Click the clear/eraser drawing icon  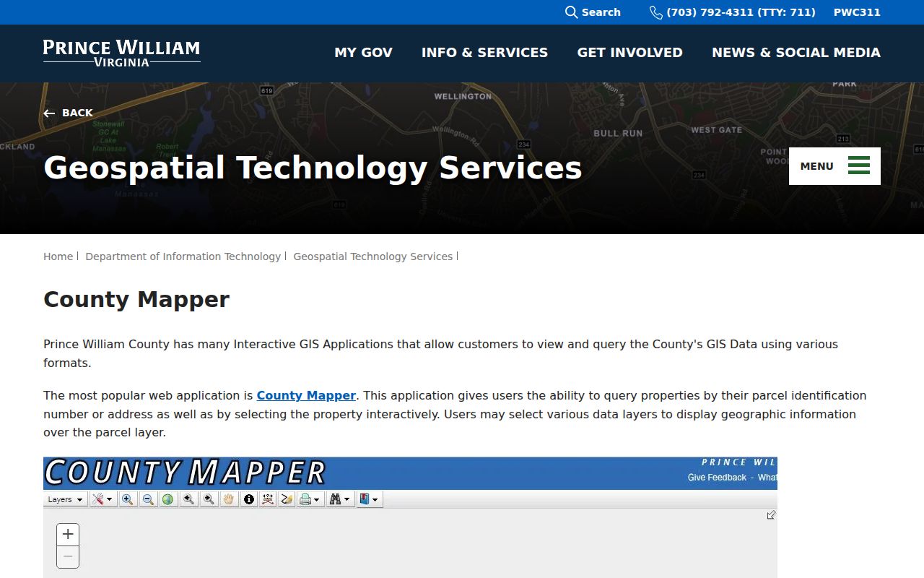click(x=287, y=499)
